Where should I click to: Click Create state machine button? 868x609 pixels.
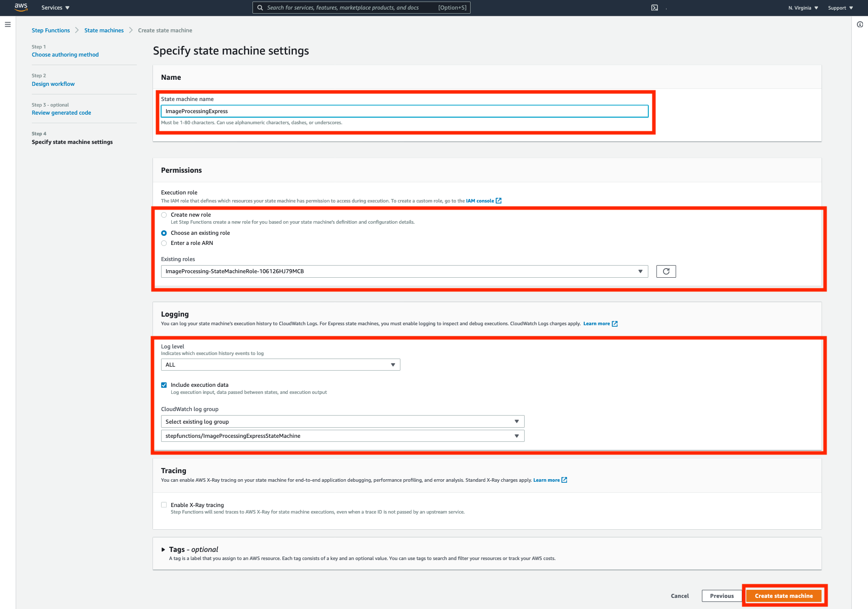[x=784, y=596]
